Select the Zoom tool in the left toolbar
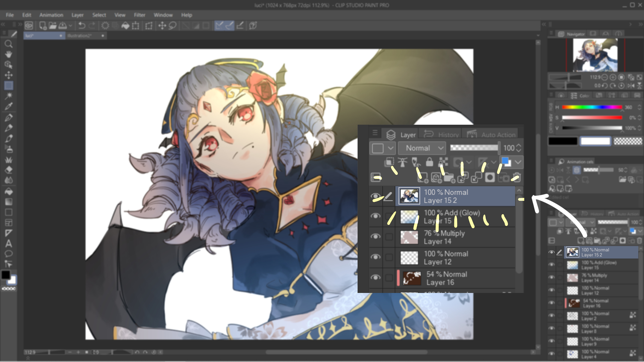The height and width of the screenshot is (362, 644). pyautogui.click(x=9, y=44)
